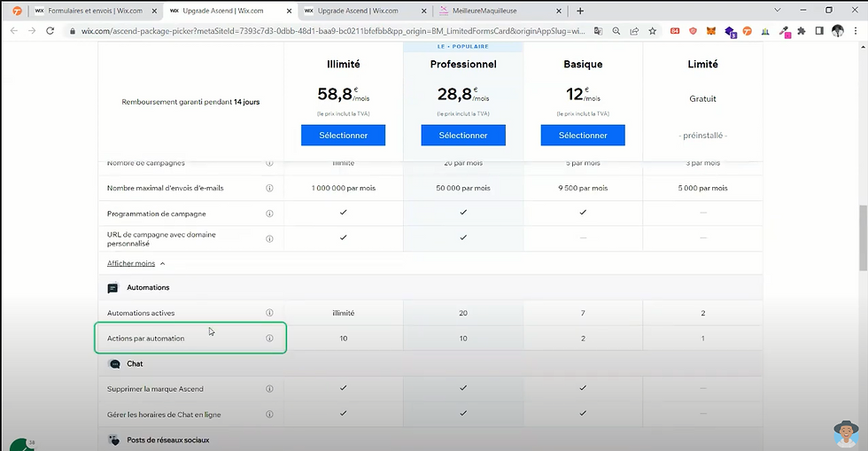The height and width of the screenshot is (451, 868).
Task: Open the zoom magnifier icon in address bar
Action: click(x=616, y=31)
